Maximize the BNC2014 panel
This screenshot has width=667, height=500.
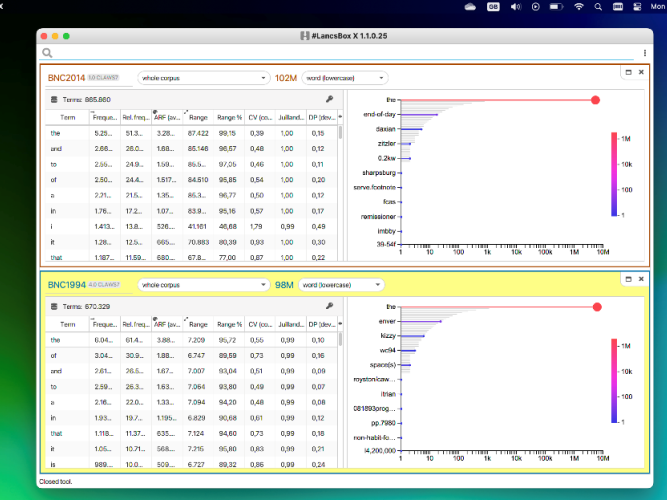(x=628, y=72)
